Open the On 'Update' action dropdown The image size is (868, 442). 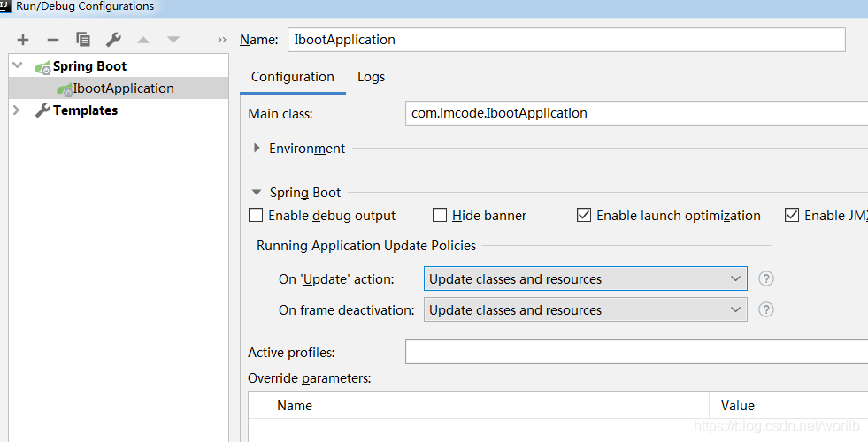pyautogui.click(x=585, y=278)
